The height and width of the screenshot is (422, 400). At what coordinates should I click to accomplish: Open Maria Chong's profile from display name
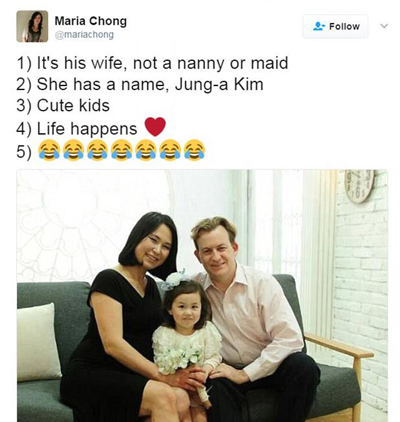pyautogui.click(x=91, y=21)
